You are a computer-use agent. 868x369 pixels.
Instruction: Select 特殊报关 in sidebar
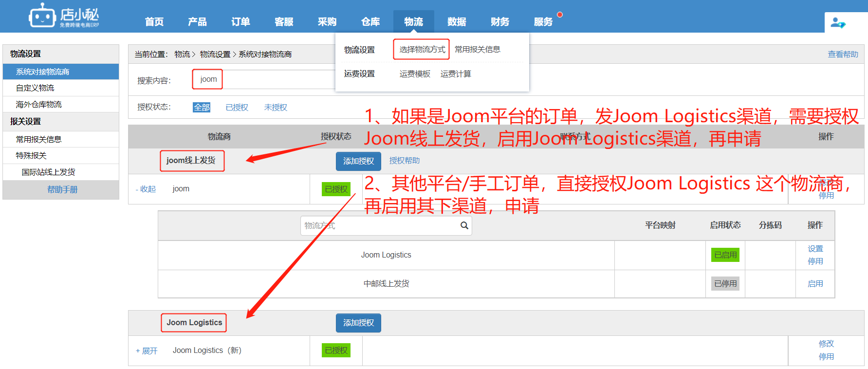click(x=61, y=155)
